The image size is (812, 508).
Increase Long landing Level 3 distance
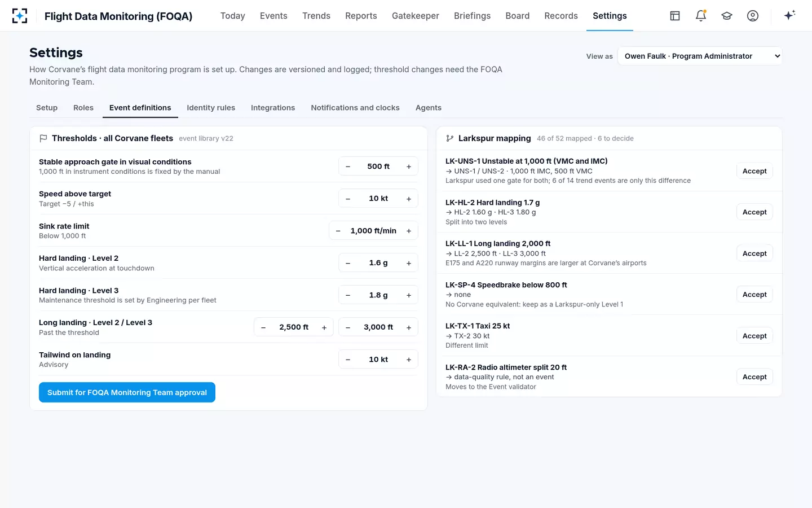point(409,327)
